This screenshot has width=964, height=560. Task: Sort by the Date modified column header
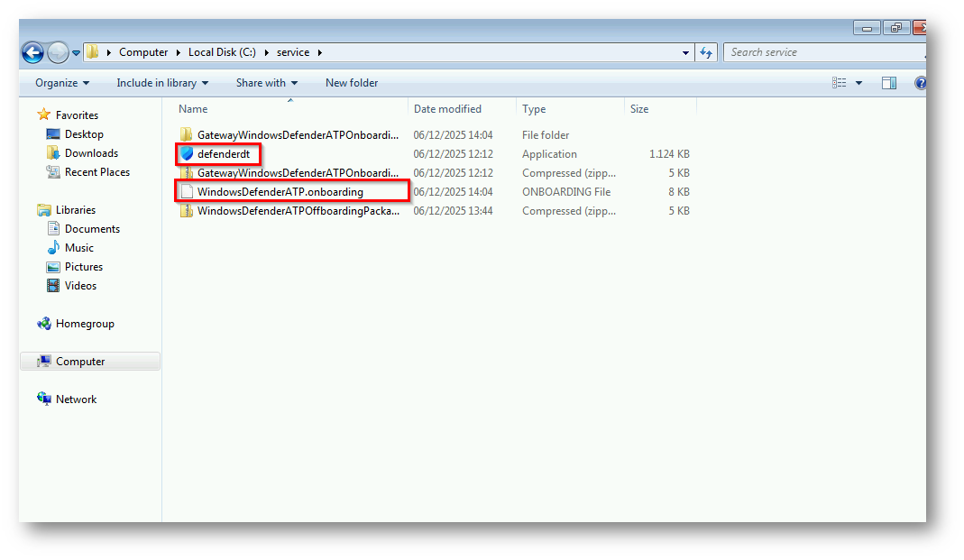pyautogui.click(x=447, y=109)
